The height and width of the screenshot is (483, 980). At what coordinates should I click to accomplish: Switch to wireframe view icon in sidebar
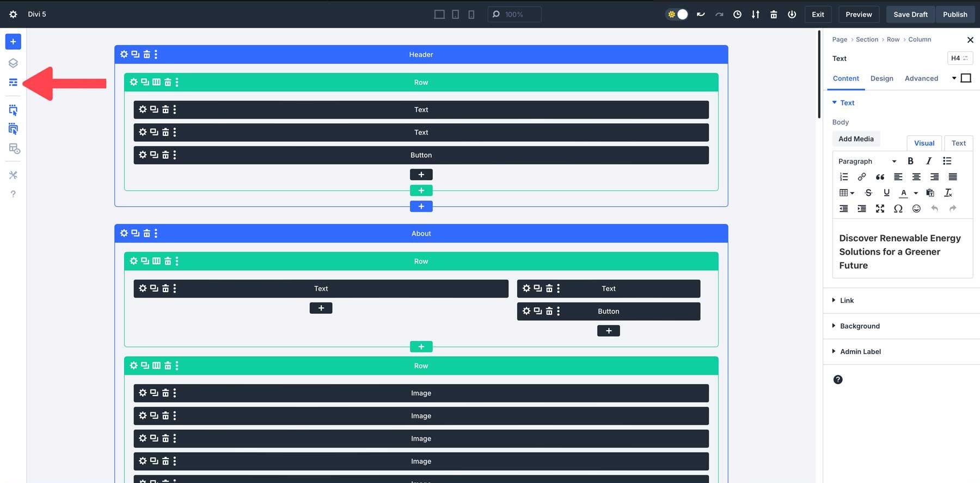(x=13, y=82)
